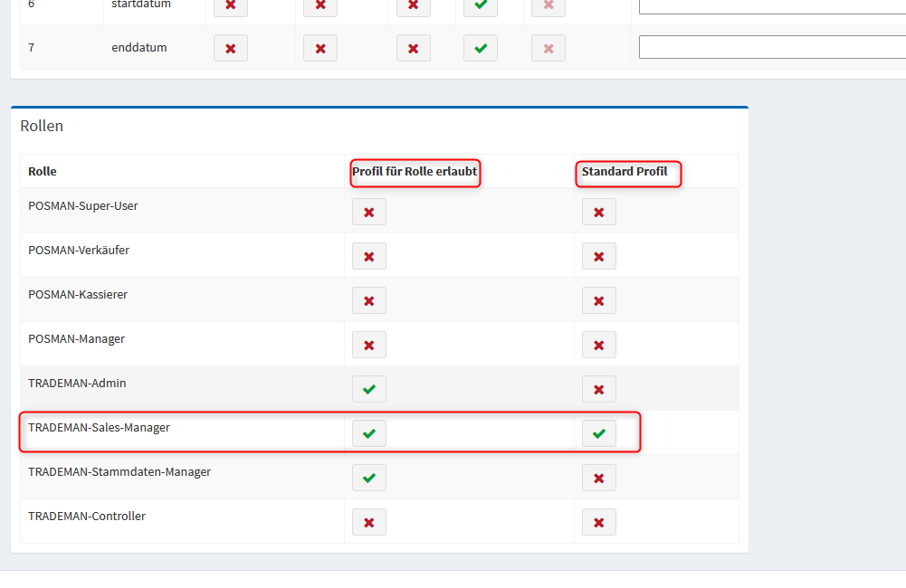
Task: Click green check for TRADEMAN-Stammdaten-Manager allowed profile
Action: pos(368,478)
